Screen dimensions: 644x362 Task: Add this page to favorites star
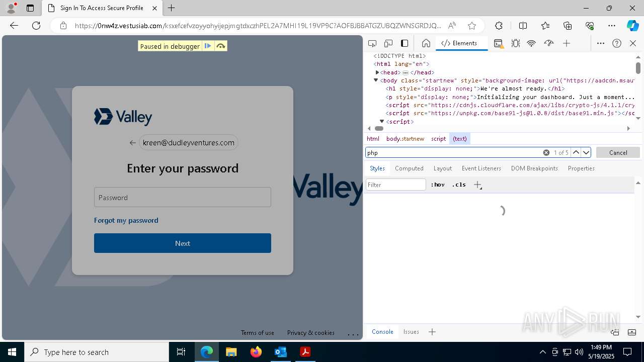click(471, 26)
